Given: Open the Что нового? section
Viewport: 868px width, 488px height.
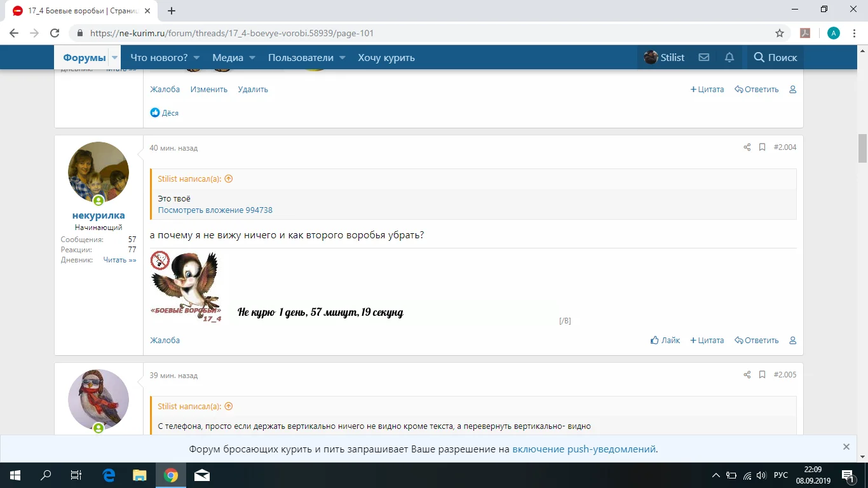Looking at the screenshot, I should (x=159, y=58).
